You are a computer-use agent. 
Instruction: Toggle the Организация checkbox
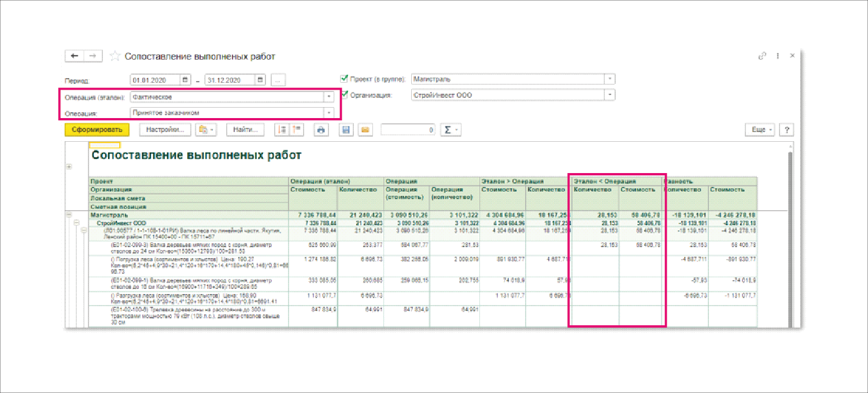coord(345,94)
